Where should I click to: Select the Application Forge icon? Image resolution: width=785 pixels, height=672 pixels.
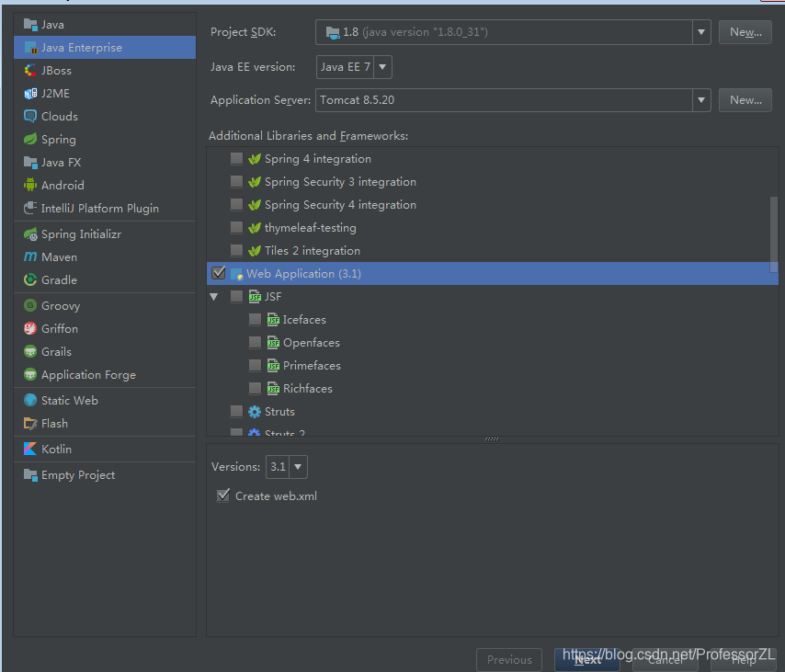pyautogui.click(x=30, y=374)
